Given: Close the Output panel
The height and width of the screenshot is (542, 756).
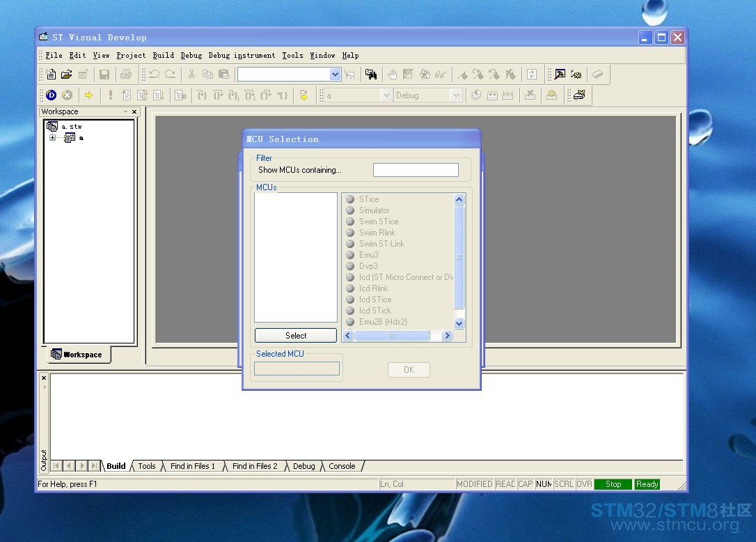Looking at the screenshot, I should 44,378.
